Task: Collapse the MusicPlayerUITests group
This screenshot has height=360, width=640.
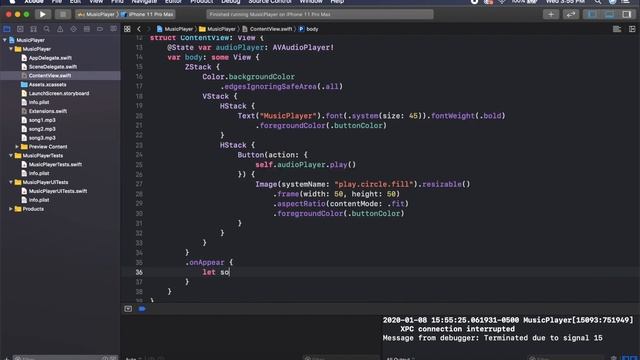Action: click(11, 182)
